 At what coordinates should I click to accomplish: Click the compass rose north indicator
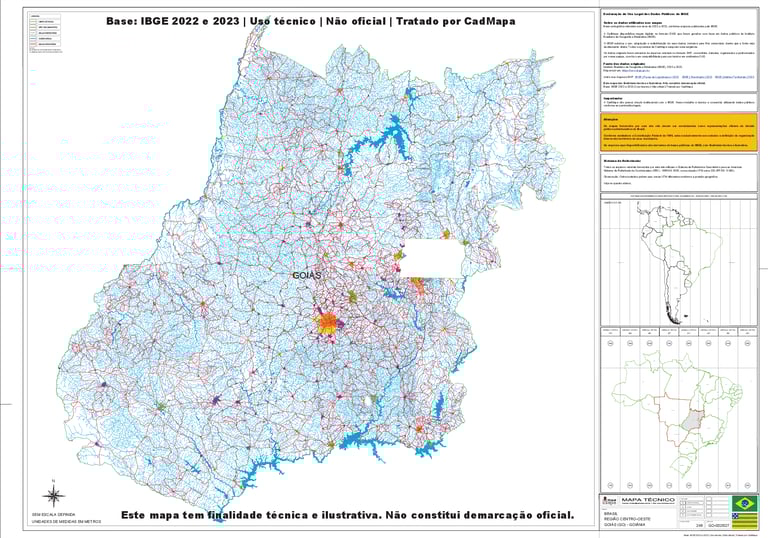coord(54,494)
